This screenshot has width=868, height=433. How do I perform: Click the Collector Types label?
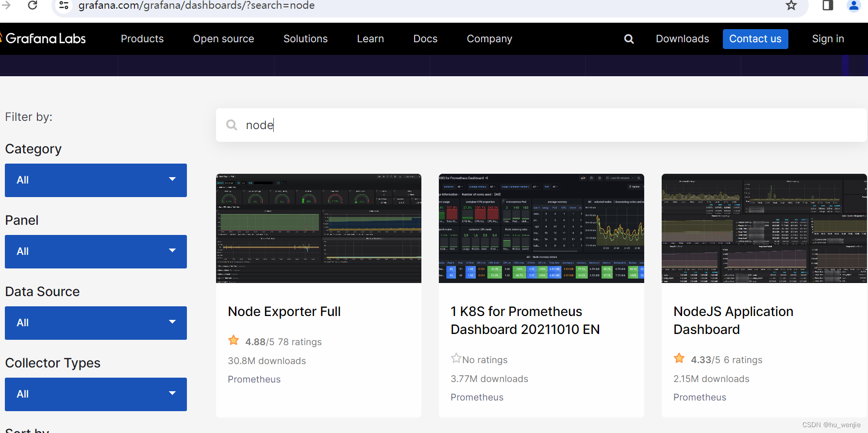53,363
